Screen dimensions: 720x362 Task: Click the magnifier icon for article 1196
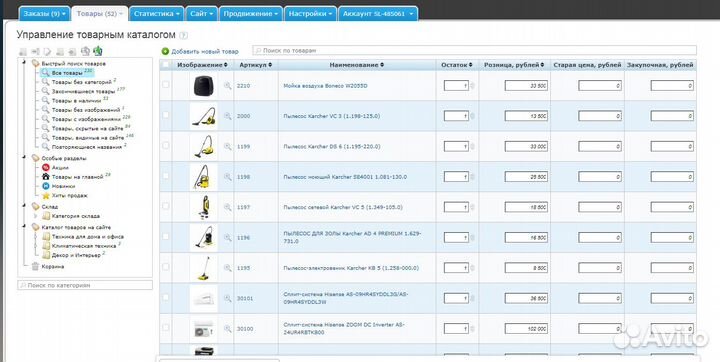227,238
